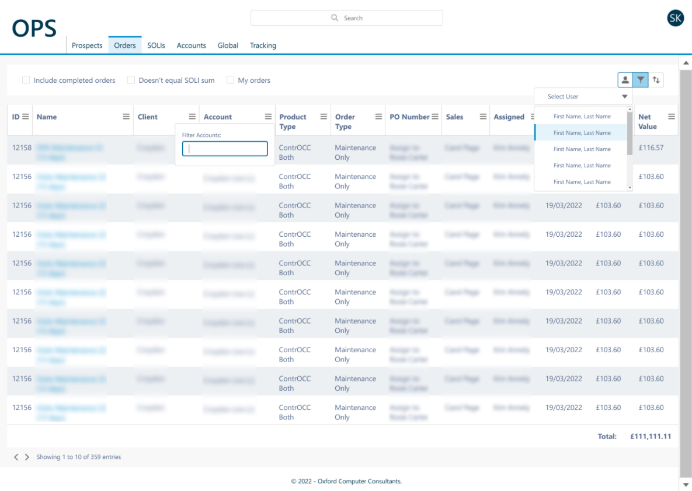Screen dimensions: 692x491
Task: Open the Prospects tab
Action: tap(87, 45)
